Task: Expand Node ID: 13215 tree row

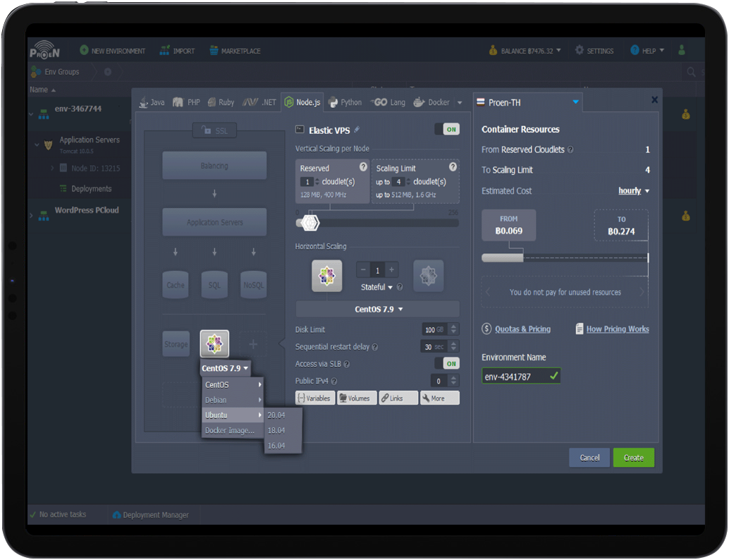Action: [x=52, y=168]
